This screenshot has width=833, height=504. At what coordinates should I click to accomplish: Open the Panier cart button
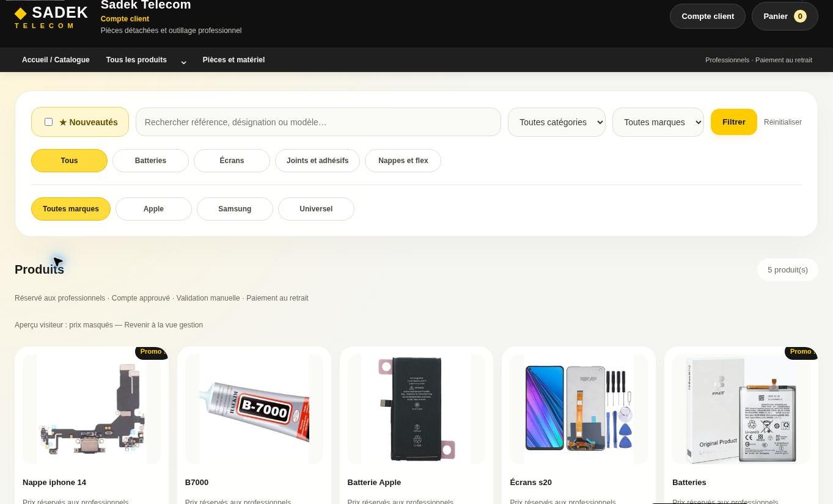tap(785, 16)
